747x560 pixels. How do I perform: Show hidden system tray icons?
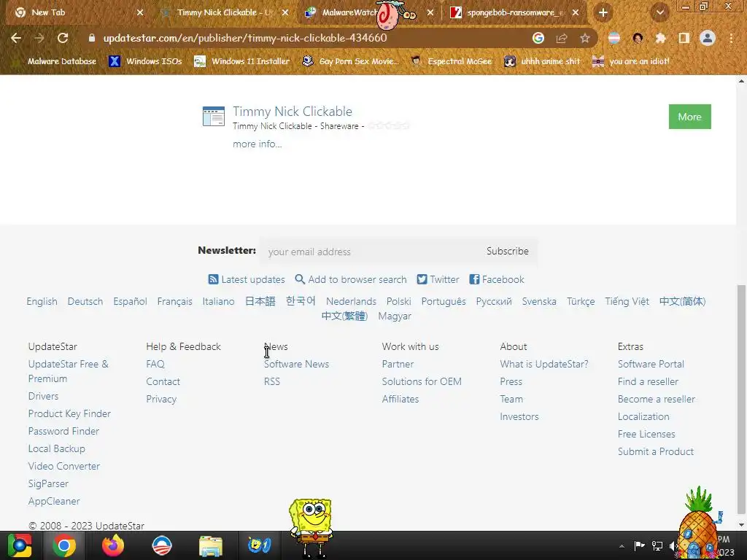(x=622, y=546)
